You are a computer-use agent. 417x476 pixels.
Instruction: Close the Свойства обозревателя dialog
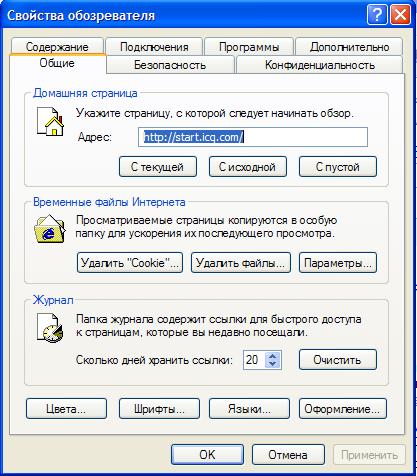(400, 15)
